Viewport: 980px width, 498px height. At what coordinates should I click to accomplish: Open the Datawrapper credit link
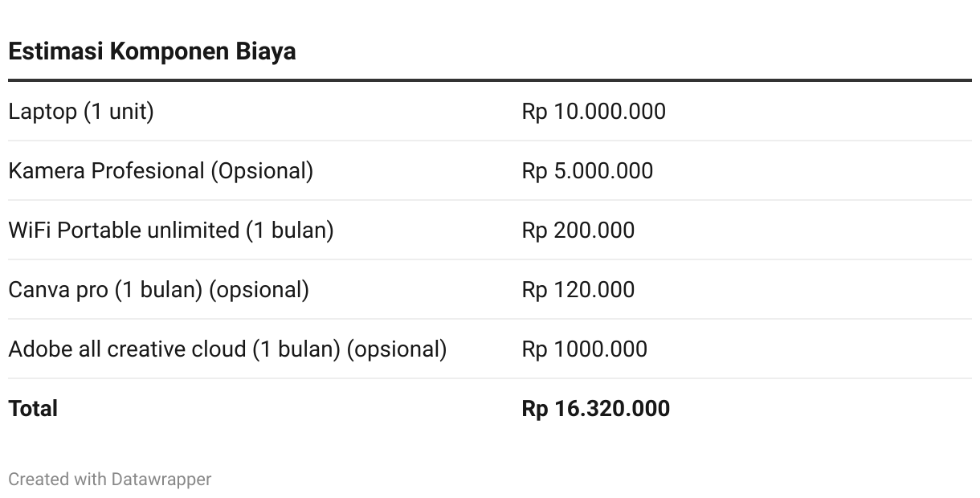pyautogui.click(x=161, y=480)
